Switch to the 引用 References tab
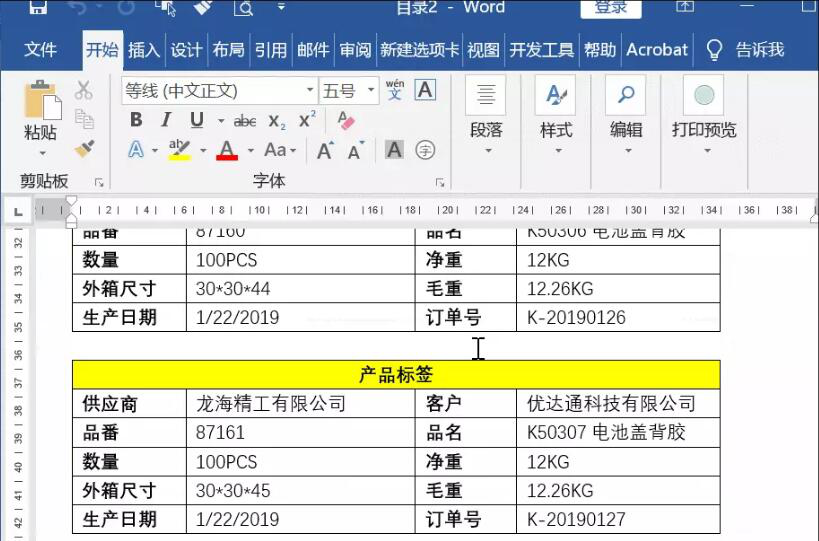 pos(271,50)
